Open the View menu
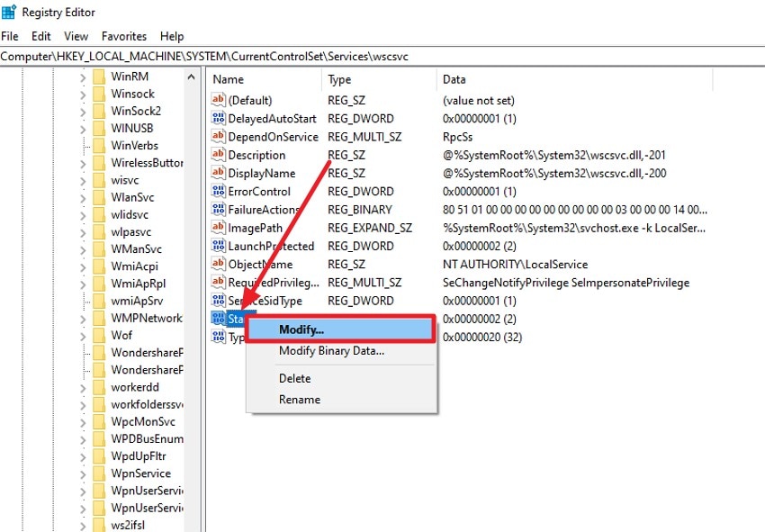This screenshot has height=532, width=765. point(76,36)
